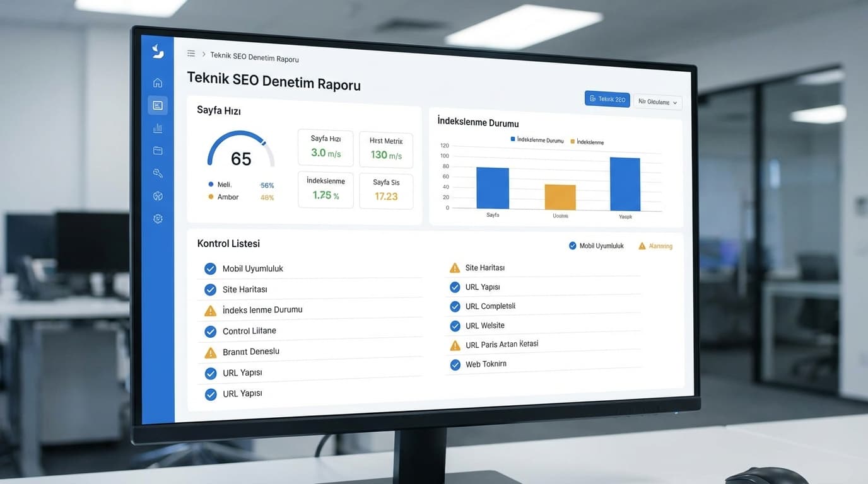Open the analytics bar chart sidebar icon

pos(156,127)
